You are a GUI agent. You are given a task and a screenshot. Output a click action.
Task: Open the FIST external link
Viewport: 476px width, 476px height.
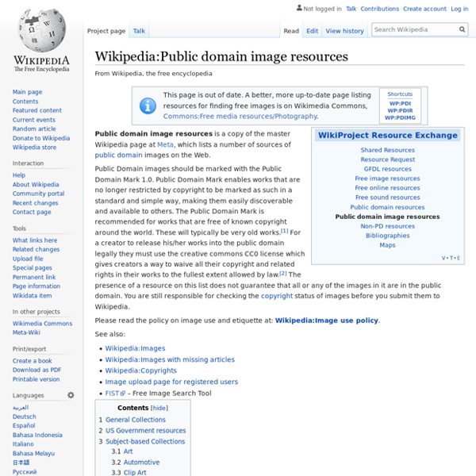115,393
